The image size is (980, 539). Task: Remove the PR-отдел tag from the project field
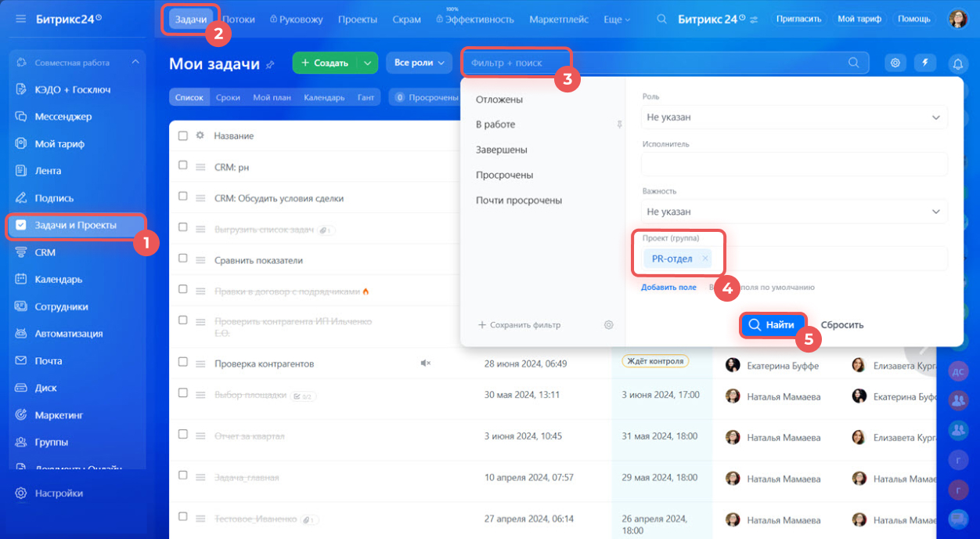click(704, 259)
